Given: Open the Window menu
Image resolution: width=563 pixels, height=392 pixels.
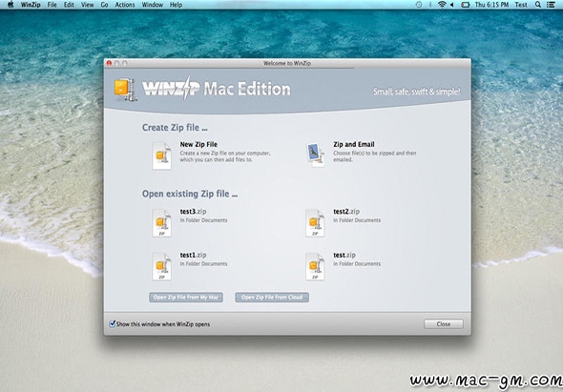Looking at the screenshot, I should [153, 5].
